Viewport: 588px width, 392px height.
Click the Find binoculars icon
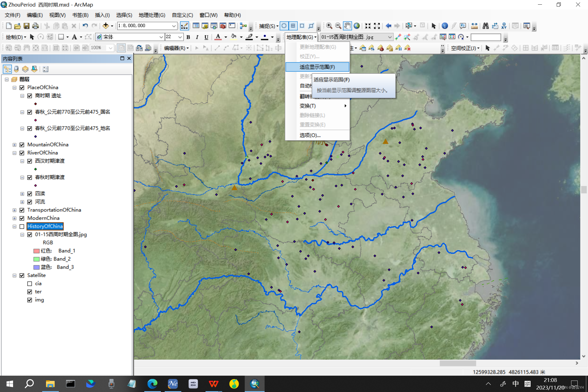tap(485, 26)
